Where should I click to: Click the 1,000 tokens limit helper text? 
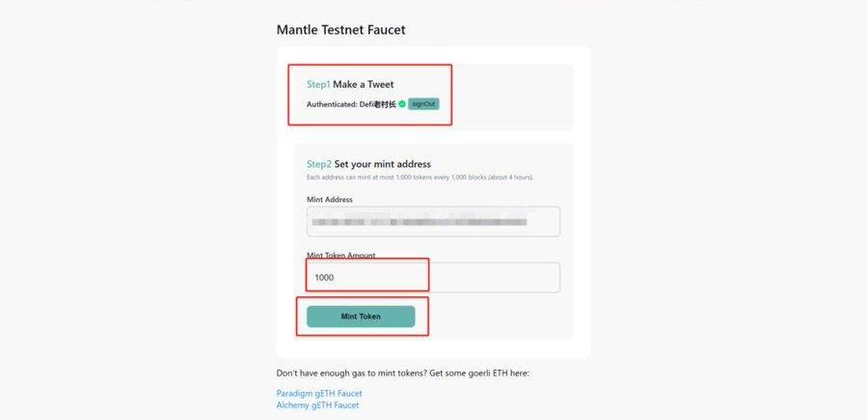(420, 178)
